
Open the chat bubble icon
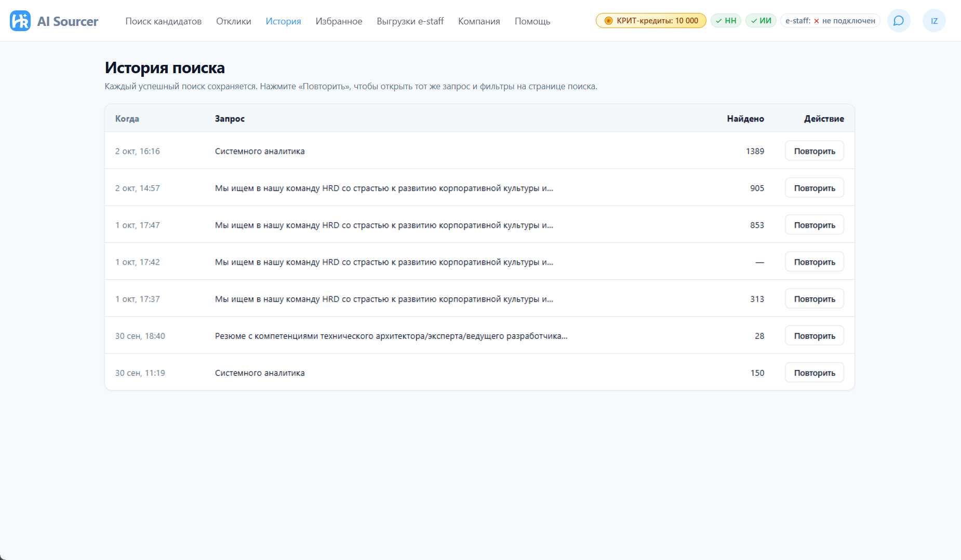(899, 21)
